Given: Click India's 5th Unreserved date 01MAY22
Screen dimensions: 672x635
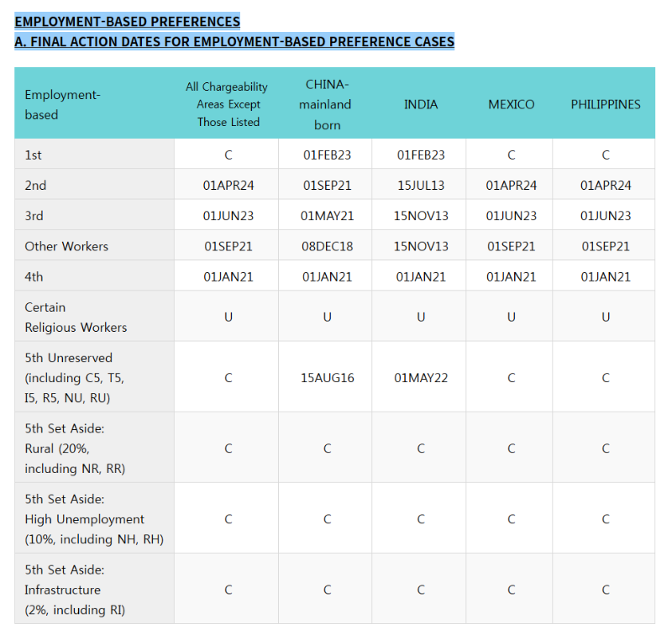Looking at the screenshot, I should pos(421,378).
